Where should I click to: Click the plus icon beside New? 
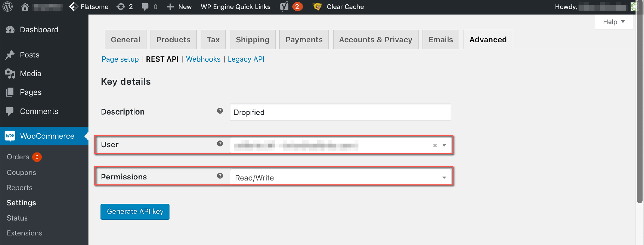point(170,7)
